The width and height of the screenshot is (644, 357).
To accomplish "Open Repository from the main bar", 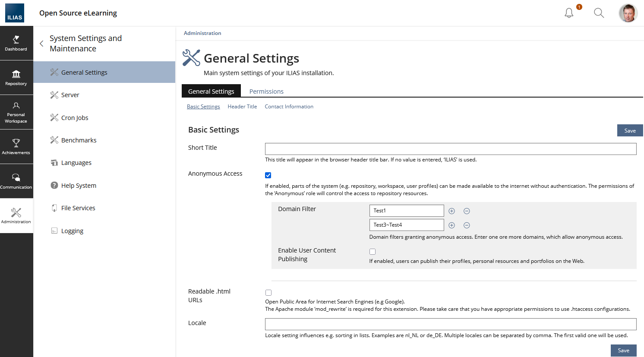I will [x=16, y=78].
